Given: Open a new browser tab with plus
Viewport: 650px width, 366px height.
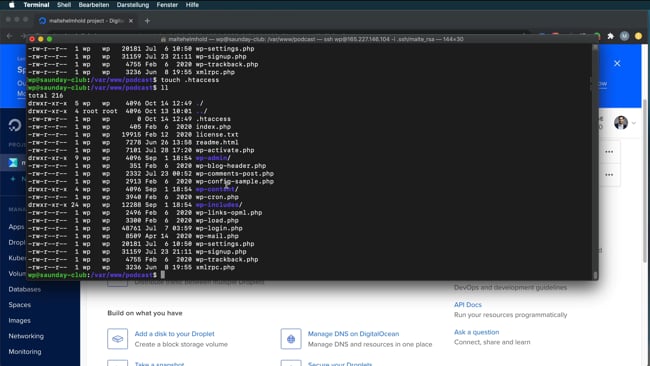Looking at the screenshot, I should point(147,21).
